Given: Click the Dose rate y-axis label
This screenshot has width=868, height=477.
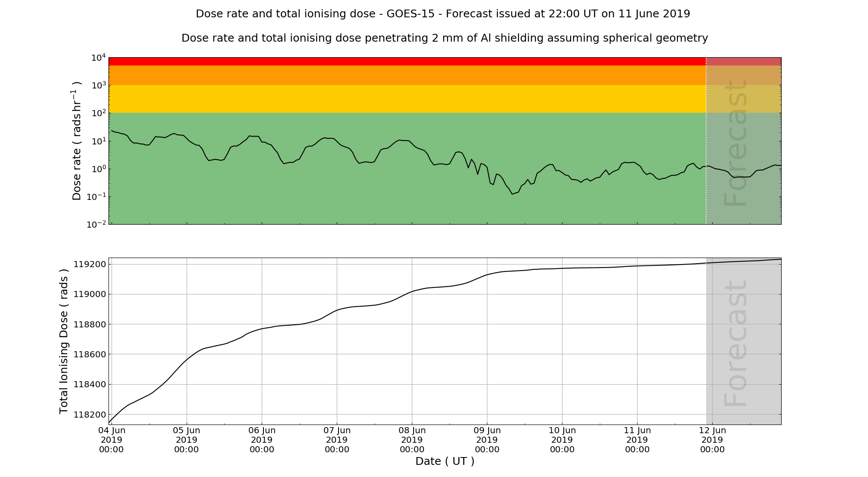Looking at the screenshot, I should coord(76,141).
